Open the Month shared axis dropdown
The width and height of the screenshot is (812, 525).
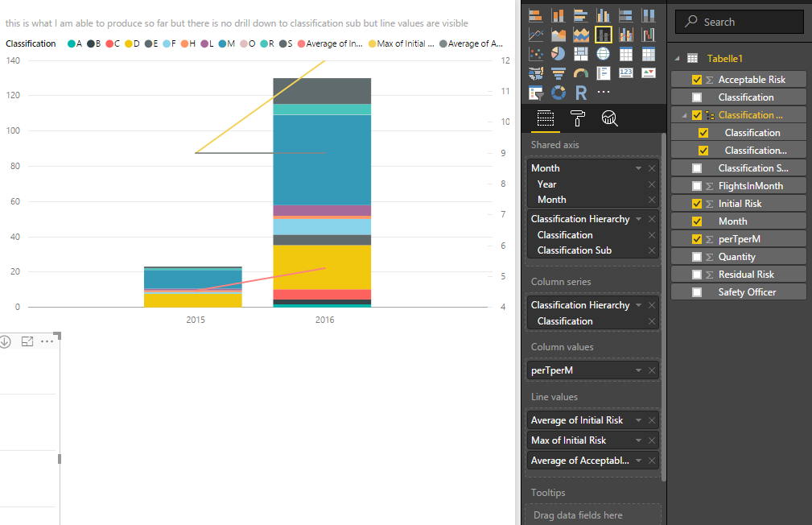[638, 168]
